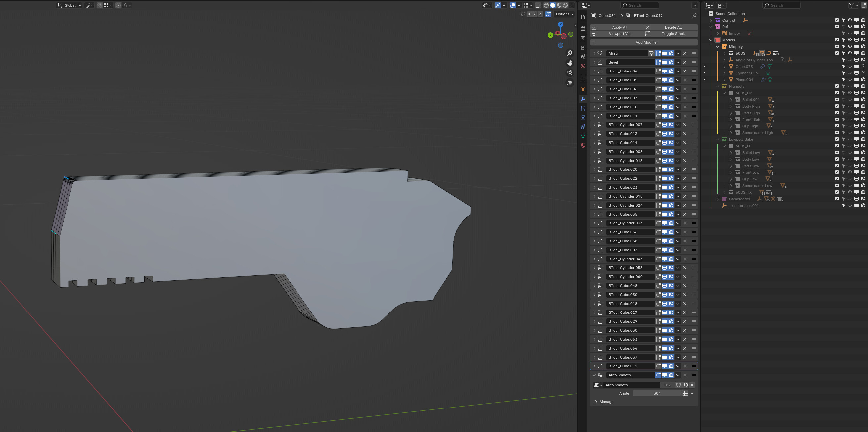Viewport: 868px width, 432px height.
Task: Pin the properties editor context
Action: [695, 16]
